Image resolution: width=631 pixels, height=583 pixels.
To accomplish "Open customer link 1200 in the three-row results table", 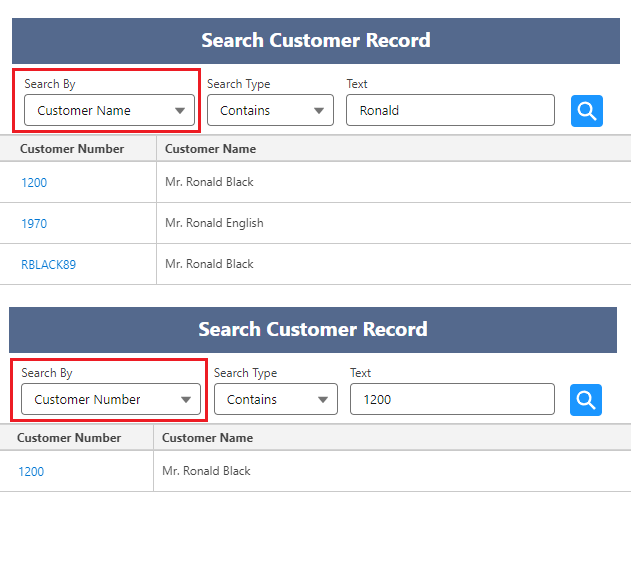I will 34,183.
